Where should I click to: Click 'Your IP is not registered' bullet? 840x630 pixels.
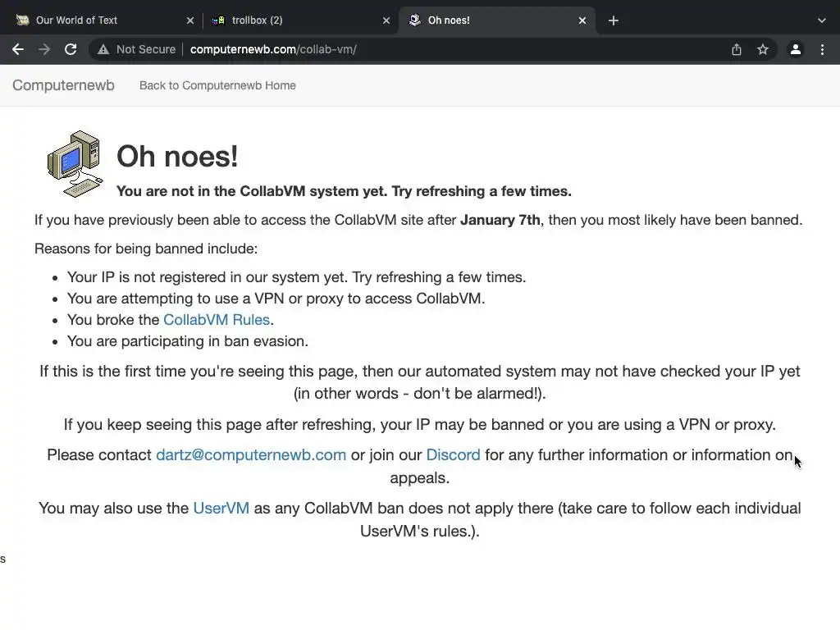pyautogui.click(x=296, y=277)
